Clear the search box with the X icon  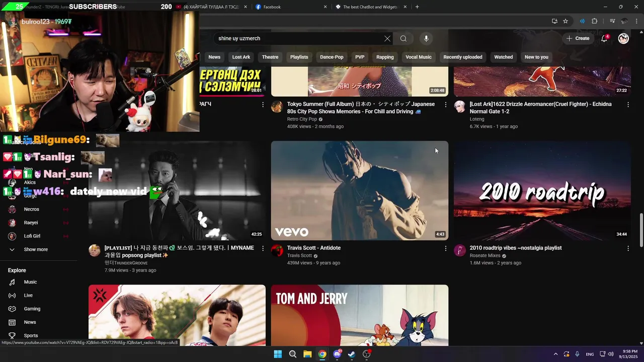[387, 38]
